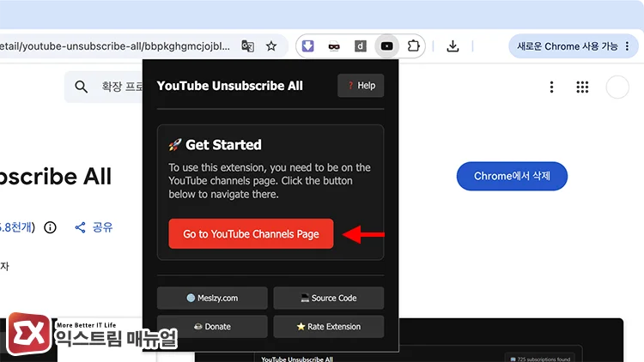644x362 pixels.
Task: Open the Meslzy.com link button
Action: click(x=212, y=298)
